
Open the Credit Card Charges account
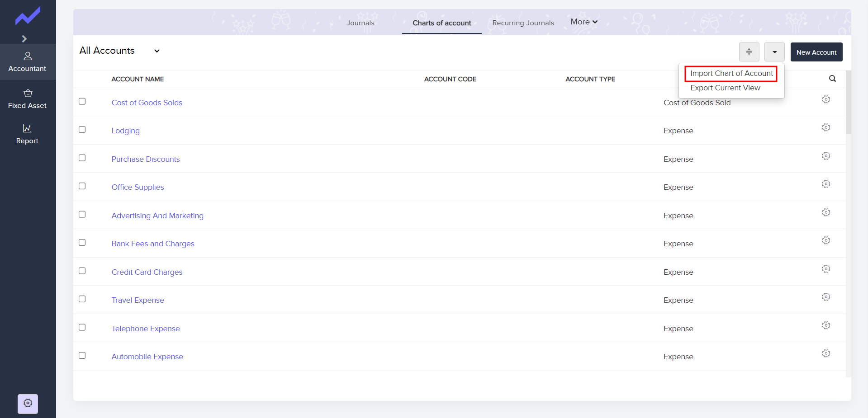147,272
